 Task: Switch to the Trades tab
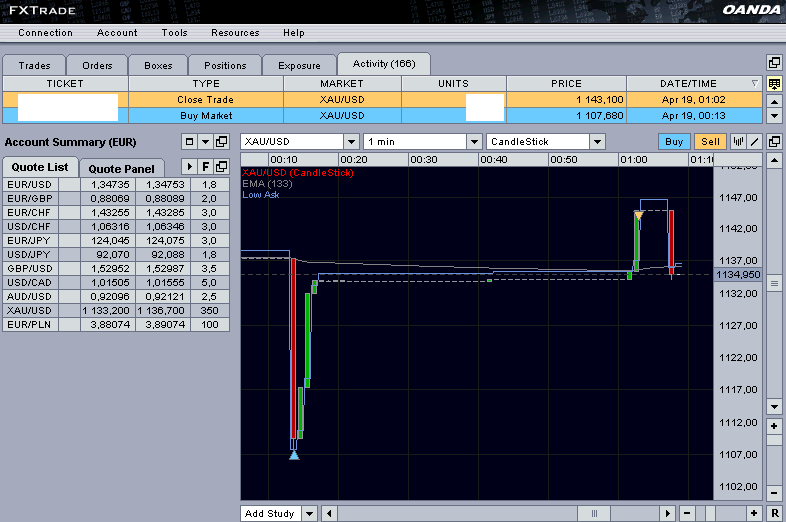pyautogui.click(x=34, y=66)
